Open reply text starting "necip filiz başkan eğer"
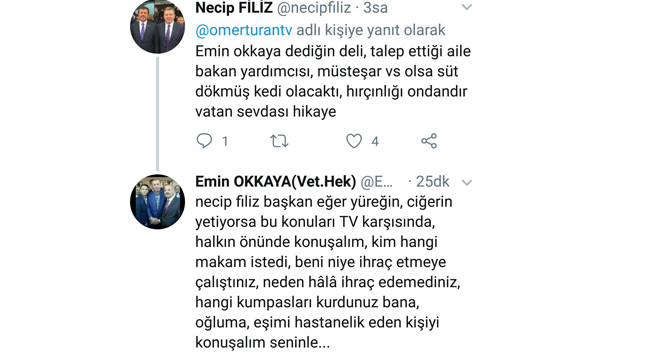This screenshot has height=360, width=650. [327, 272]
